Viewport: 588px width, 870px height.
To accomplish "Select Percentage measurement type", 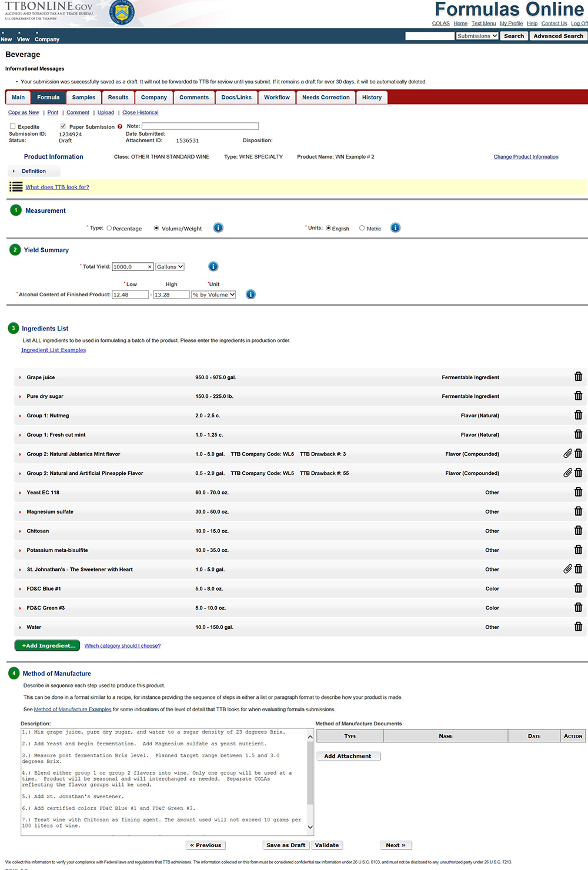I will point(109,228).
